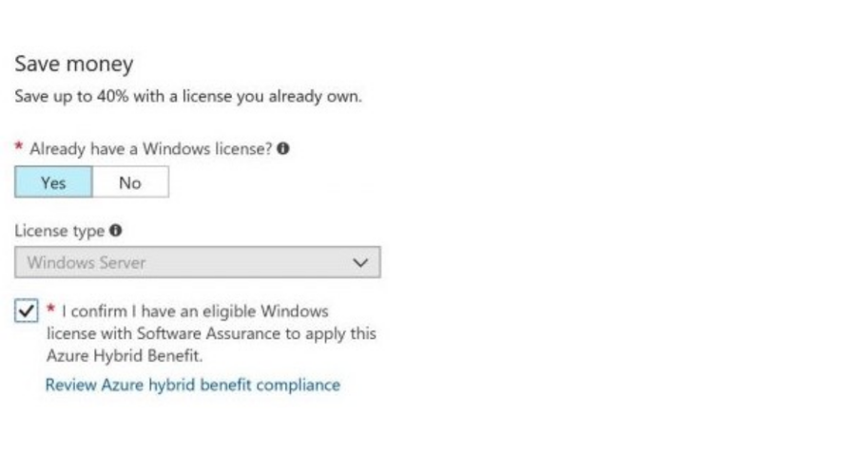868x453 pixels.
Task: Open the License type dropdown
Action: pyautogui.click(x=198, y=262)
